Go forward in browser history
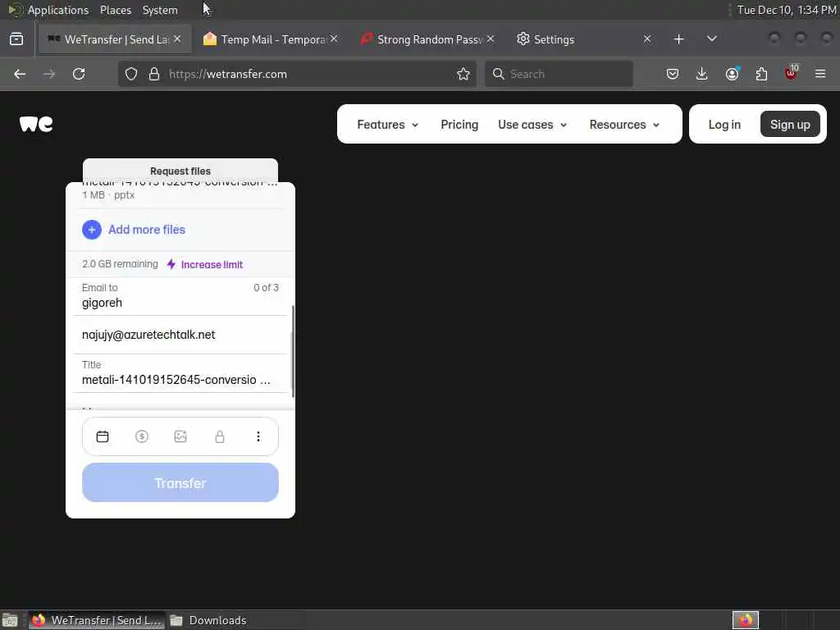 pos(48,74)
